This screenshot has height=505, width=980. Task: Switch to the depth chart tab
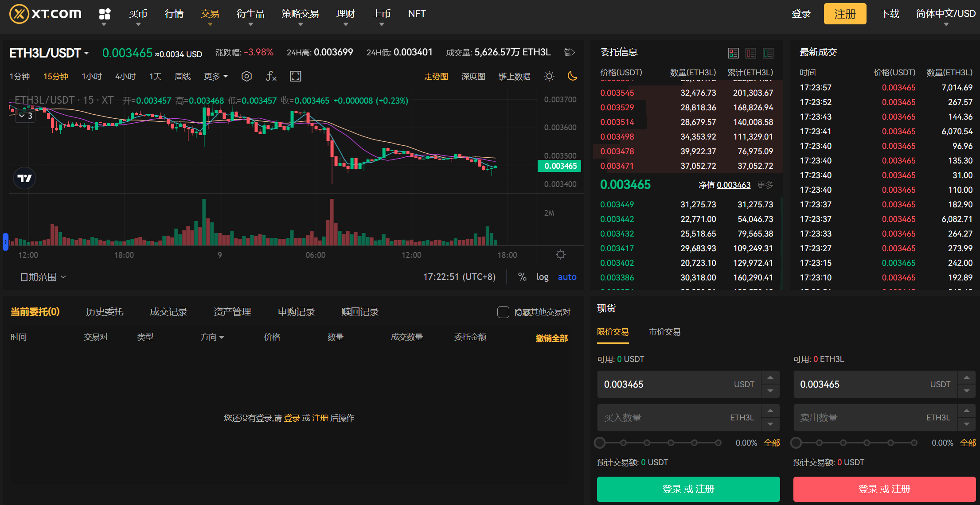pyautogui.click(x=473, y=77)
